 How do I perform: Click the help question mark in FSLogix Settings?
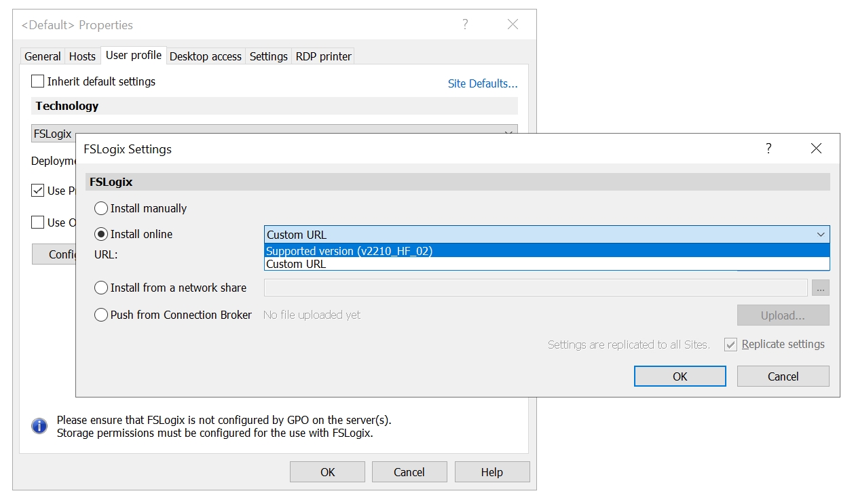tap(768, 149)
